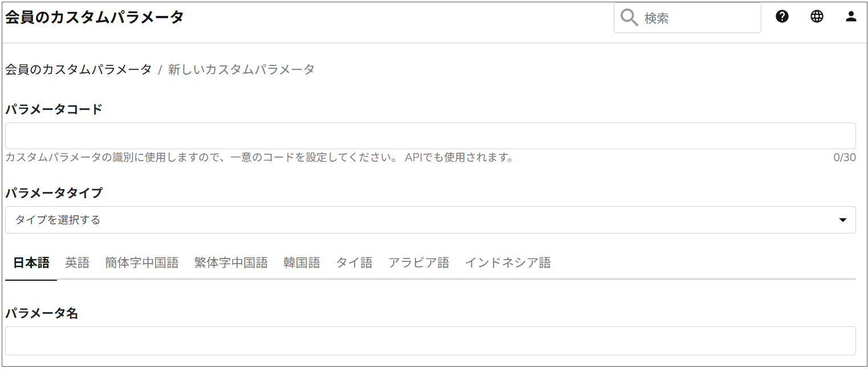Switch to the 簡体字中国語 tab

pyautogui.click(x=142, y=263)
